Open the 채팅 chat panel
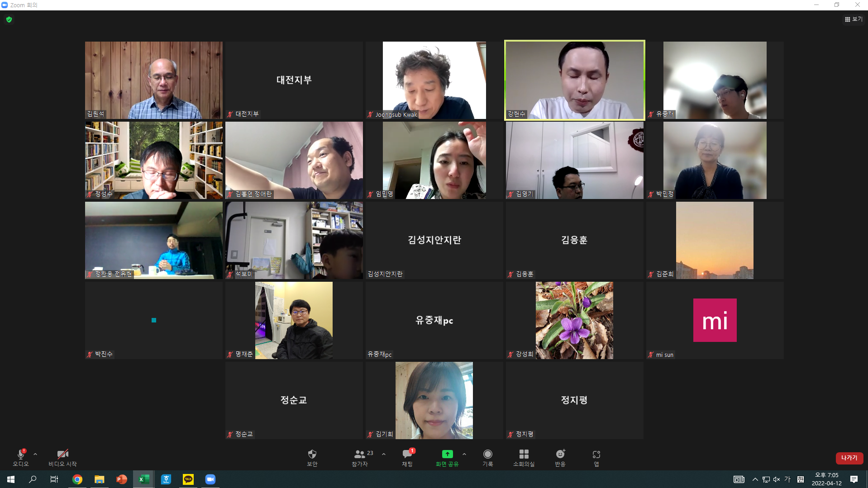868x488 pixels. [408, 457]
